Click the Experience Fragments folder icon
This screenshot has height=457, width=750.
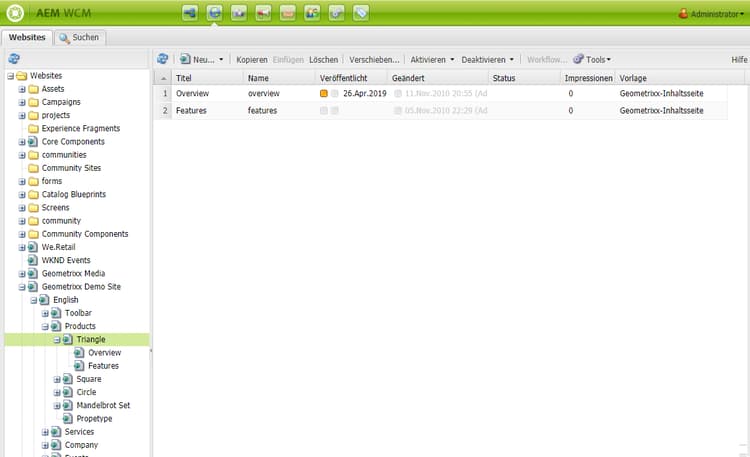point(33,128)
